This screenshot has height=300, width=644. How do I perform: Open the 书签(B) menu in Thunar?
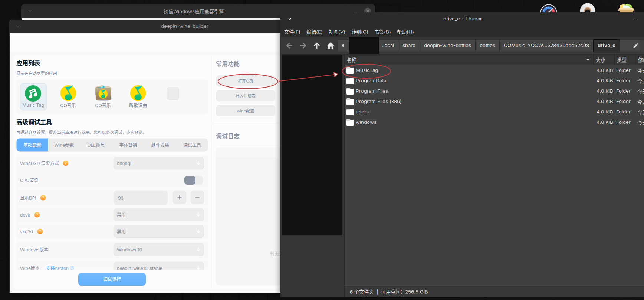(382, 32)
